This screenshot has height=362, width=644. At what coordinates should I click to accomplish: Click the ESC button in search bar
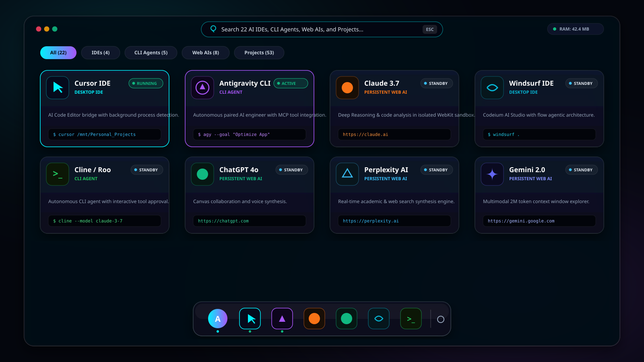(x=430, y=29)
